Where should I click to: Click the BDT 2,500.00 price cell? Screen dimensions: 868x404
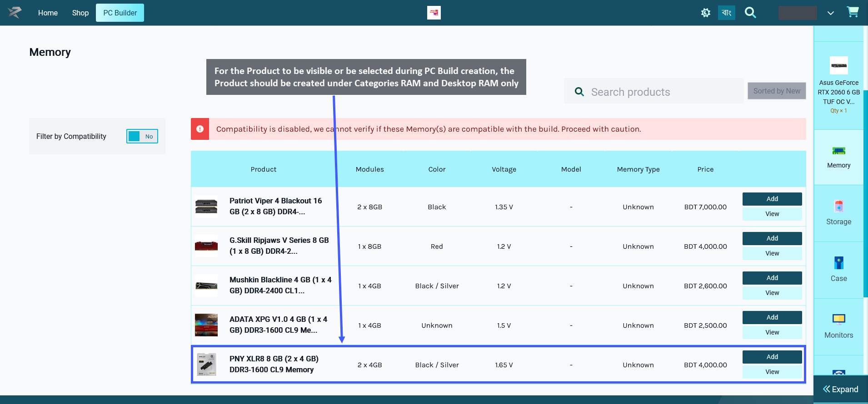point(705,325)
